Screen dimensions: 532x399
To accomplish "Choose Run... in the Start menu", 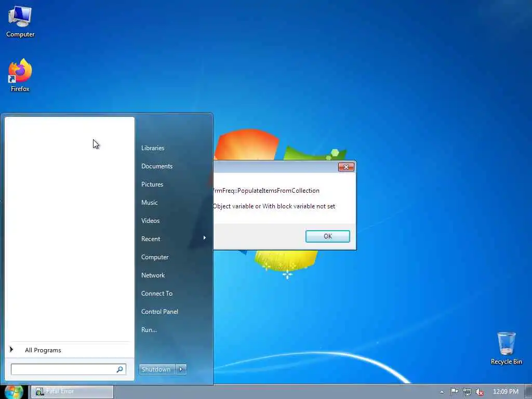I will point(149,330).
